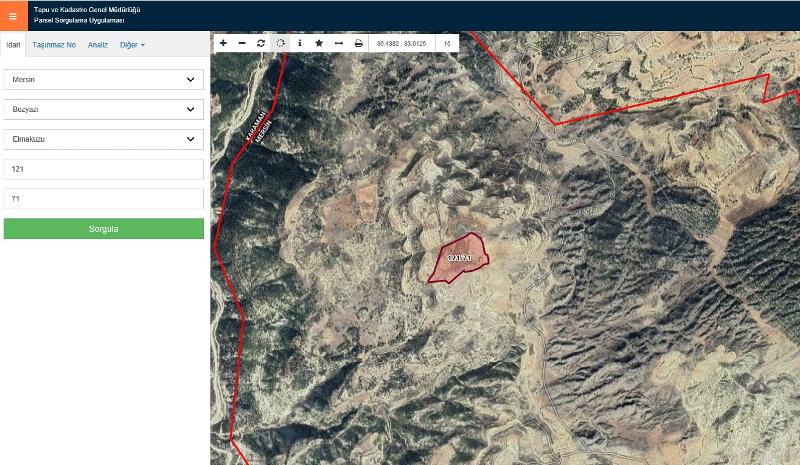Select the Analiz tab
This screenshot has width=800, height=465.
click(x=98, y=45)
